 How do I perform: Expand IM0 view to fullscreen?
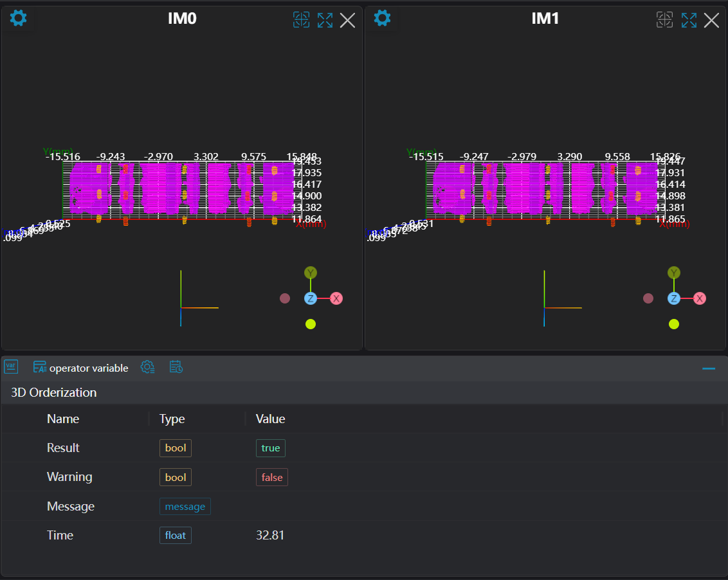[x=325, y=20]
